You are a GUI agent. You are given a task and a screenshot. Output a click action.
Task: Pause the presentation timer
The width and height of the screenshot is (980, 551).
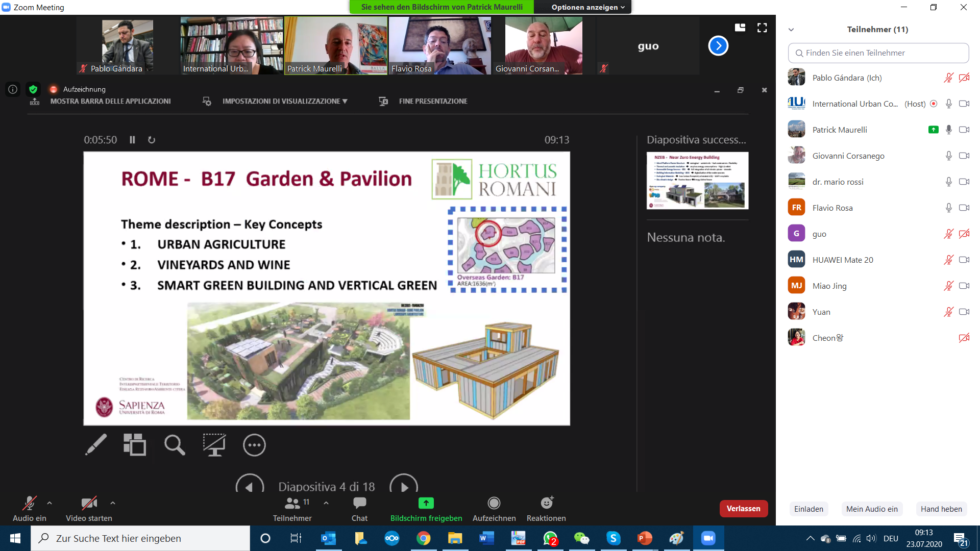(x=132, y=140)
